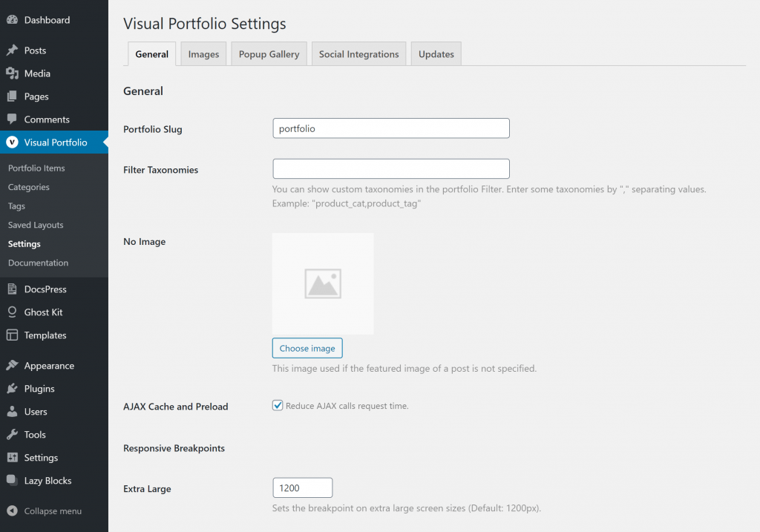Open the Popup Gallery tab
Image resolution: width=760 pixels, height=532 pixels.
[269, 54]
